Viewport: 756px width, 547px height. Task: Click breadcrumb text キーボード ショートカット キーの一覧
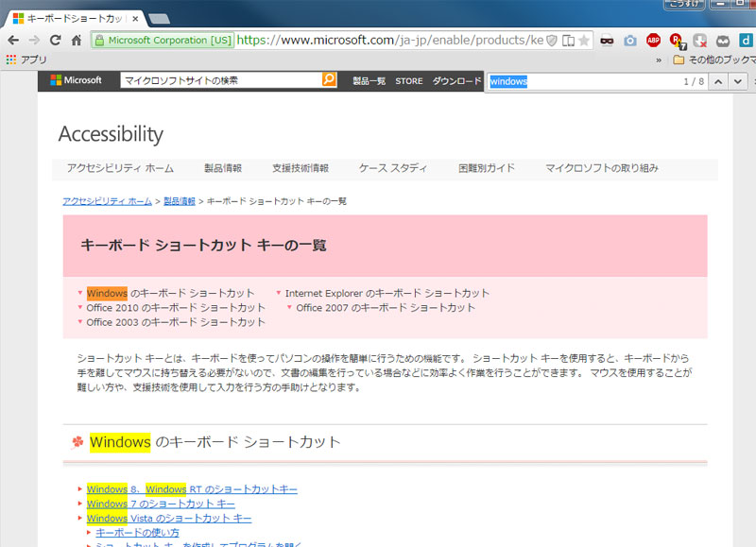click(277, 201)
